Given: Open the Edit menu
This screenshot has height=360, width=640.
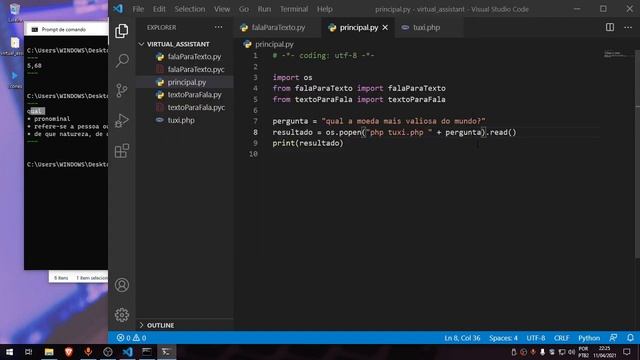Looking at the screenshot, I should click(159, 9).
